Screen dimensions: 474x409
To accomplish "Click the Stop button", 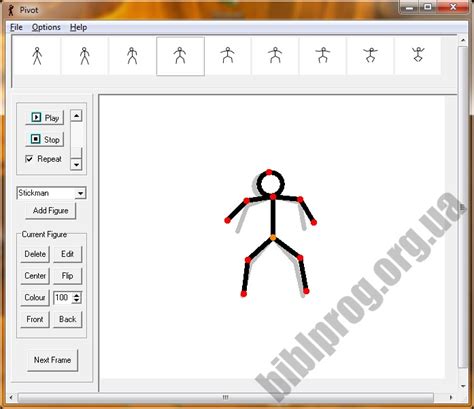I will pos(45,139).
